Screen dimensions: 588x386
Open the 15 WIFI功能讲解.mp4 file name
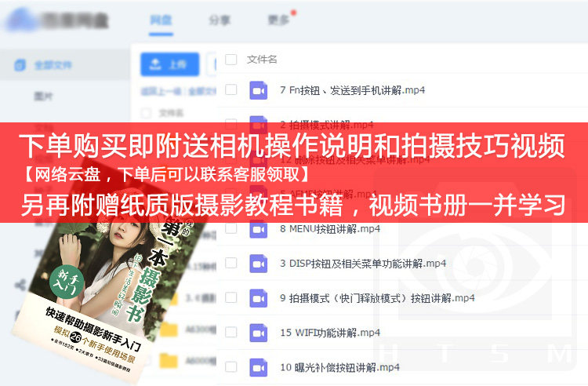pos(330,333)
